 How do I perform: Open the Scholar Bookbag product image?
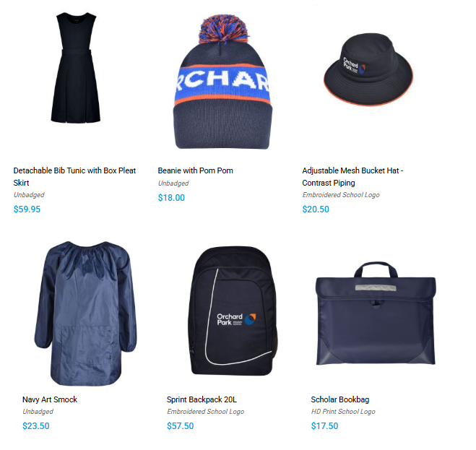[376, 313]
